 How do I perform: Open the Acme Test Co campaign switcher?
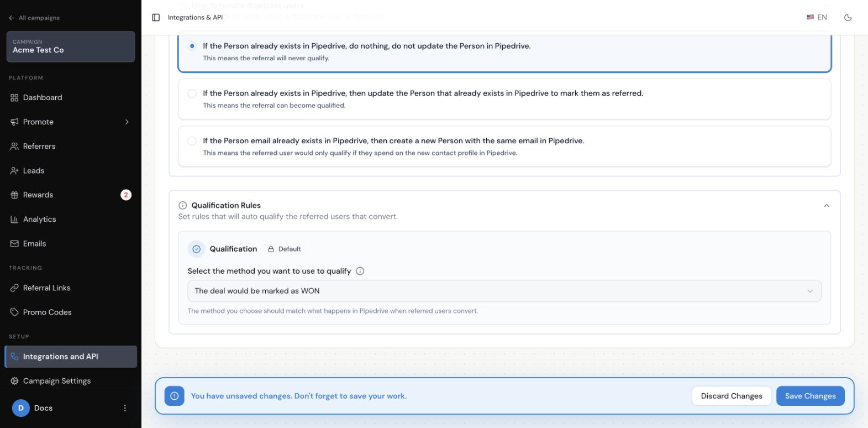point(71,46)
